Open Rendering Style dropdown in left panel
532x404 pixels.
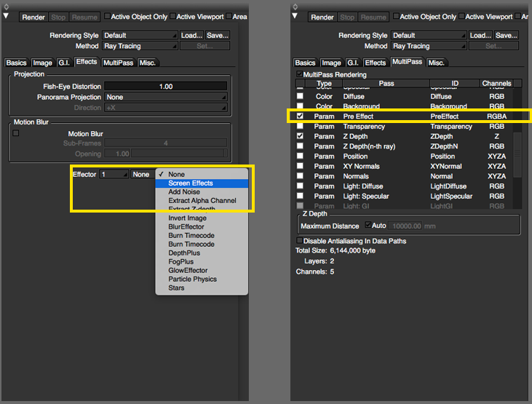140,36
